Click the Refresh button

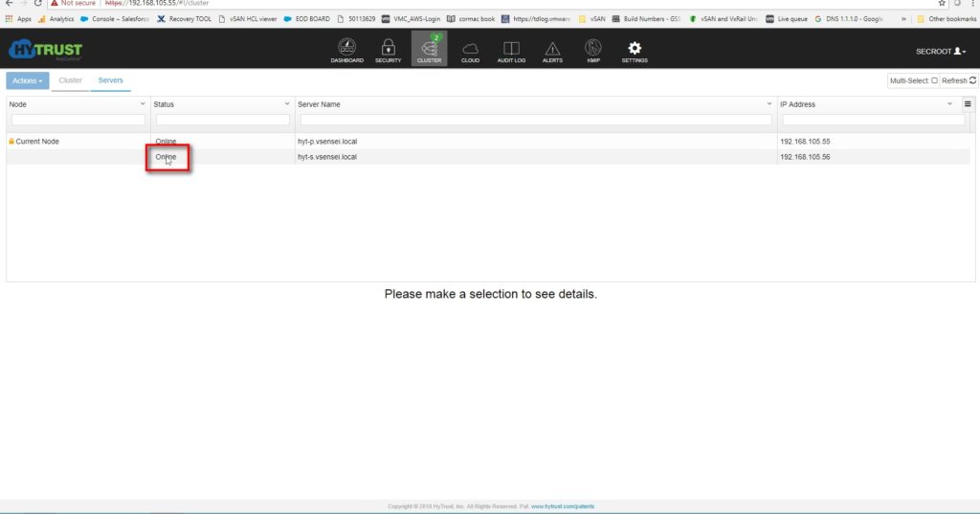pos(959,81)
